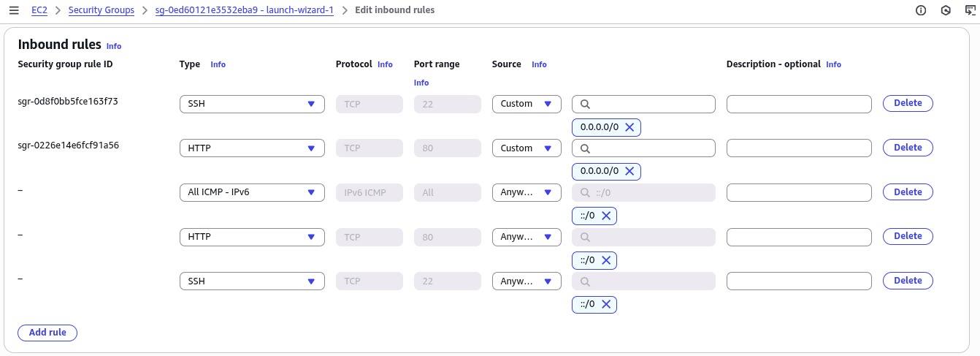The height and width of the screenshot is (356, 980).
Task: Click the hexagon settings icon in top bar
Action: click(945, 10)
